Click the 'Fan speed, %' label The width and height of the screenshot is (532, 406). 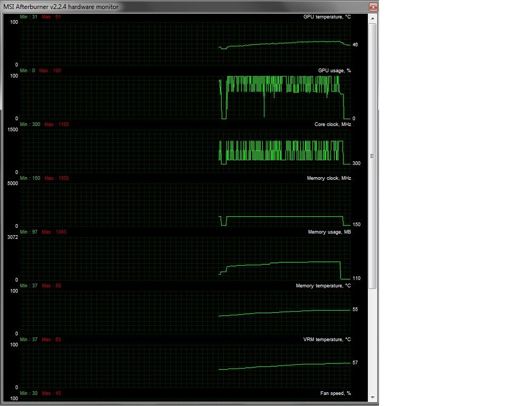click(336, 393)
